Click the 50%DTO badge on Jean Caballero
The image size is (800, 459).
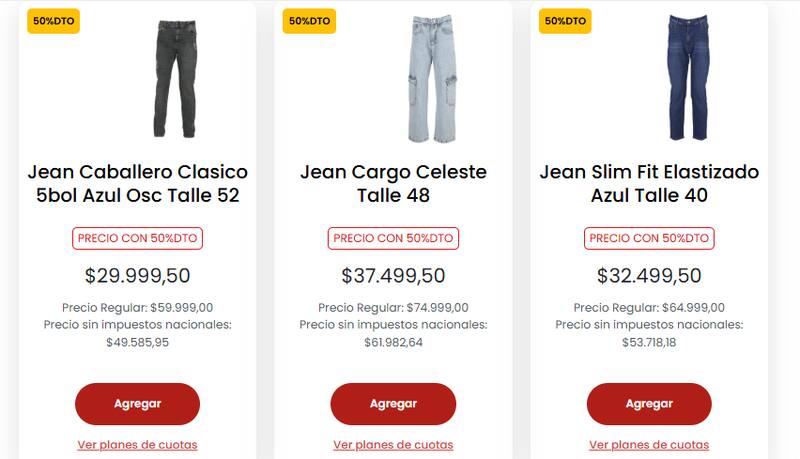(x=52, y=21)
